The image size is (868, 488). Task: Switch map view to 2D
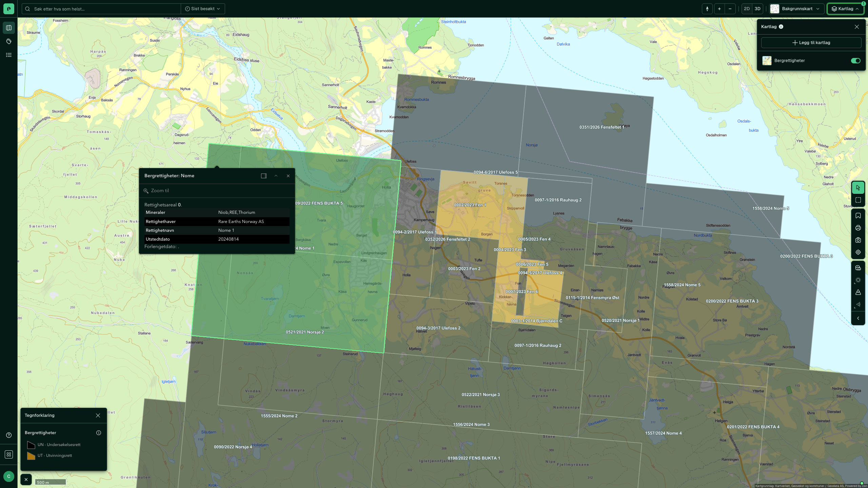pyautogui.click(x=747, y=9)
